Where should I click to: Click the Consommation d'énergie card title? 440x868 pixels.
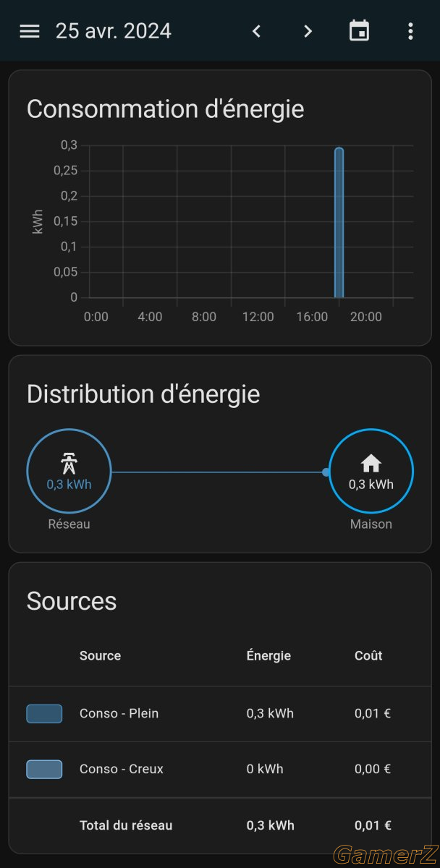pos(166,109)
